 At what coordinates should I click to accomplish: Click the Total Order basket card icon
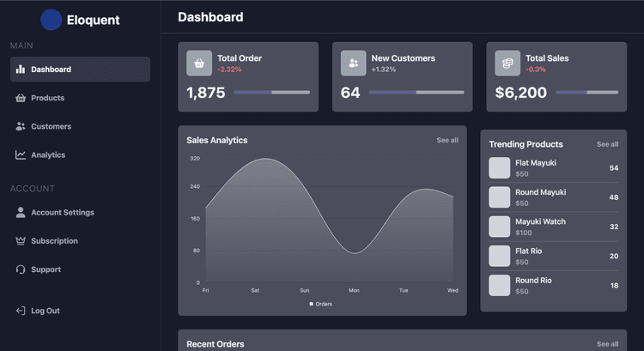[199, 63]
